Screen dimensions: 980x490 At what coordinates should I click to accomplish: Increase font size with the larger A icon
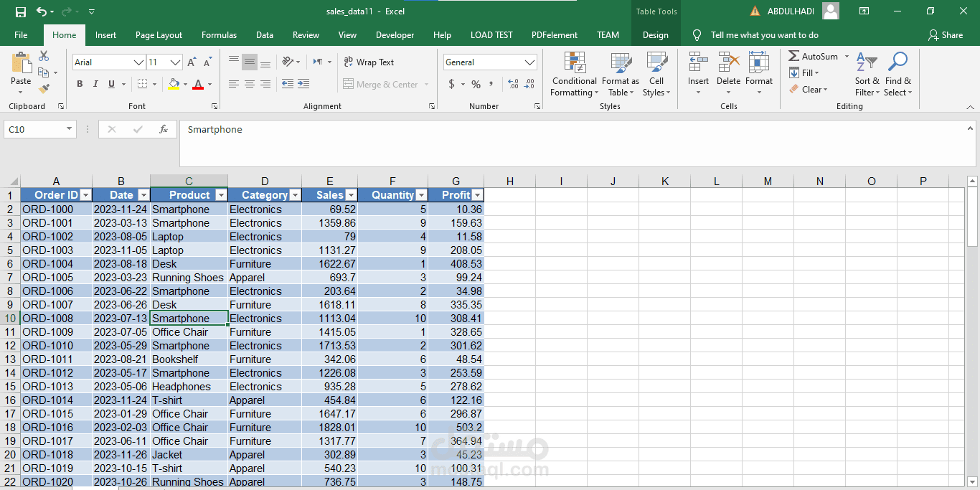[x=192, y=62]
